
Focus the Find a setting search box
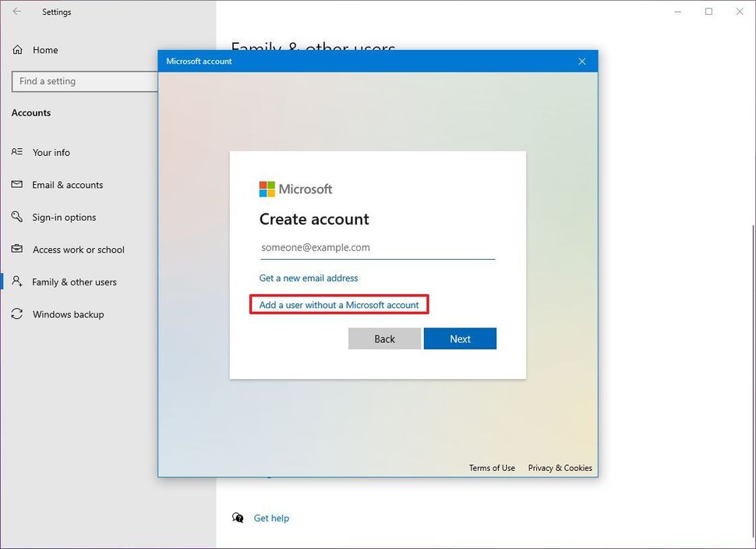pyautogui.click(x=84, y=82)
